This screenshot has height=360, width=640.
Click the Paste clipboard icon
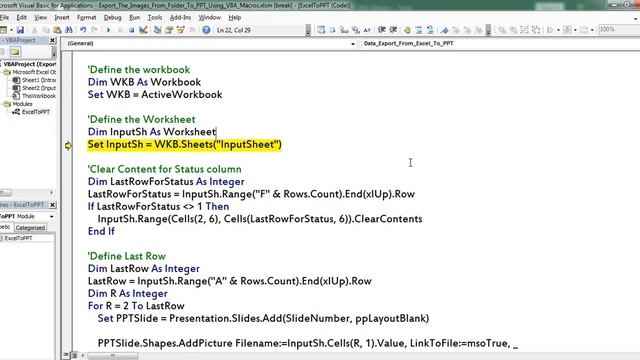[x=57, y=30]
